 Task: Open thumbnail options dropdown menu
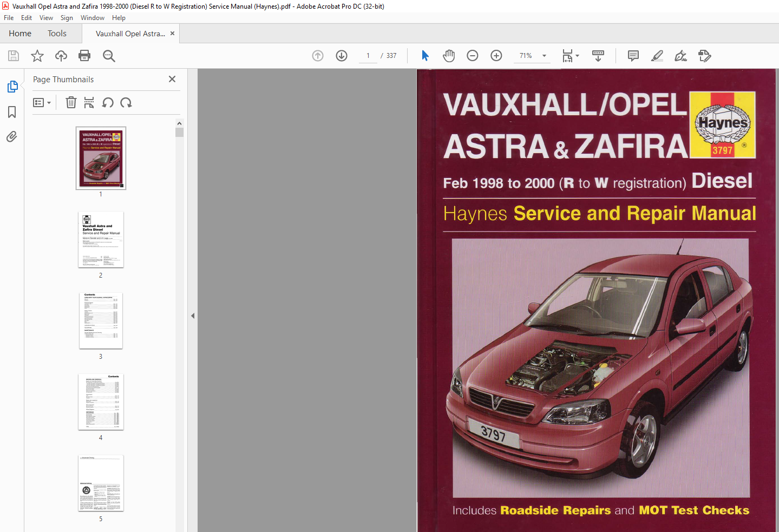[x=42, y=102]
